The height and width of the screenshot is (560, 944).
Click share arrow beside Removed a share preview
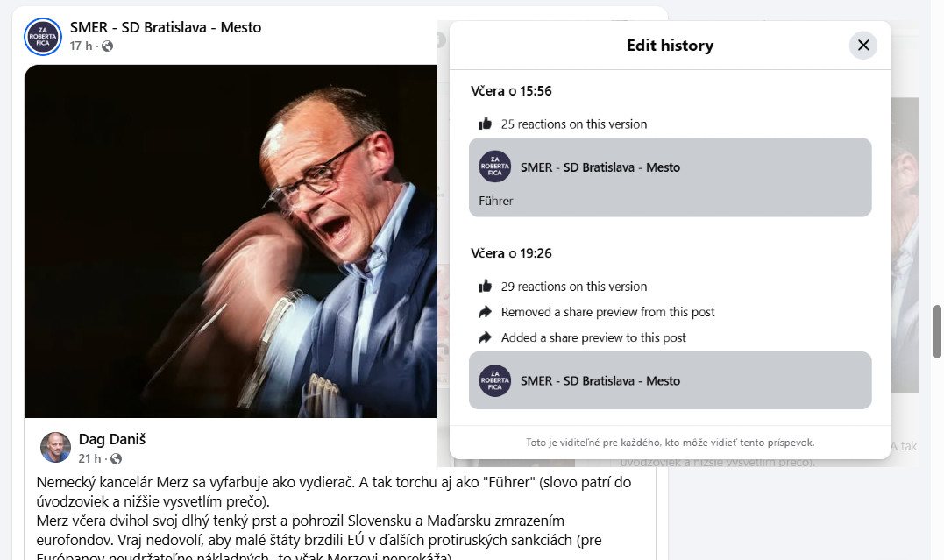coord(486,312)
